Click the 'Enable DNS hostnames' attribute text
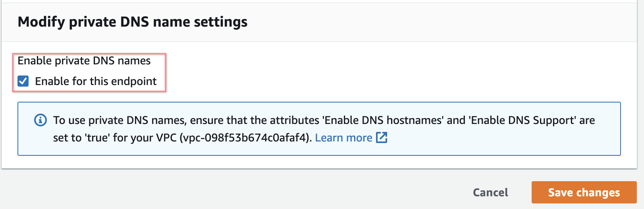644x209 pixels. (383, 120)
